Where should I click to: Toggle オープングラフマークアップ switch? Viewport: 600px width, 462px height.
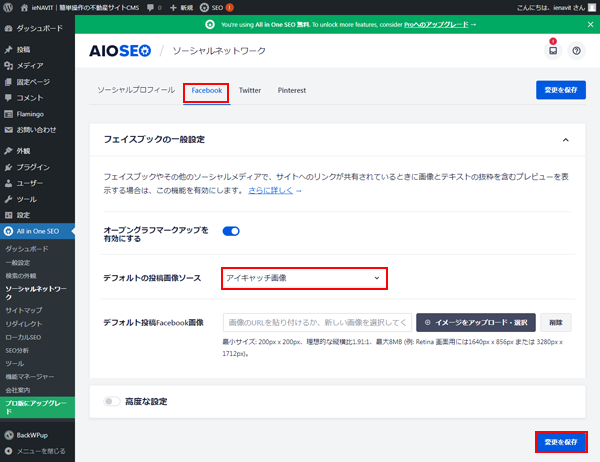pos(231,231)
